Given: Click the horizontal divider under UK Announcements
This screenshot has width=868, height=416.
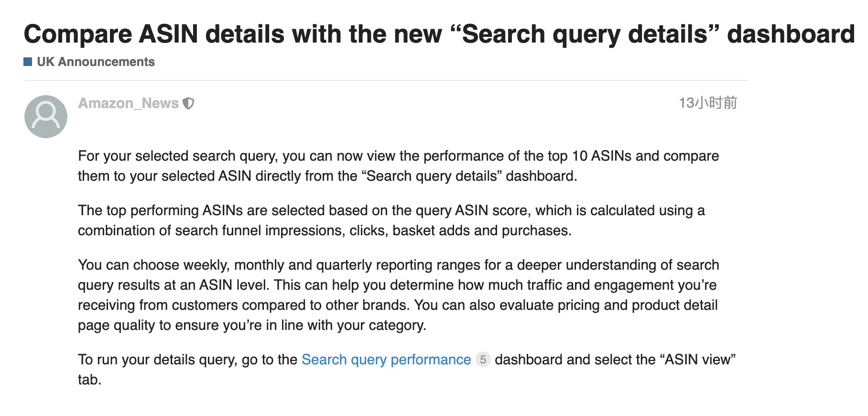Looking at the screenshot, I should [x=386, y=80].
